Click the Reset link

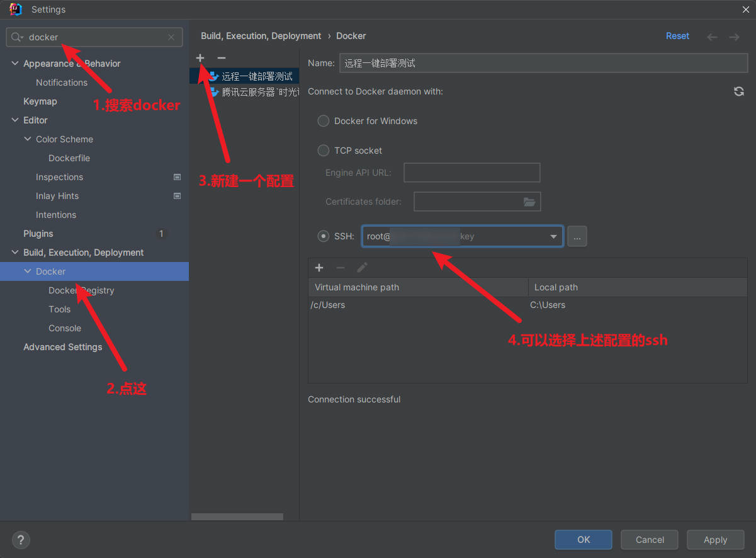[677, 36]
